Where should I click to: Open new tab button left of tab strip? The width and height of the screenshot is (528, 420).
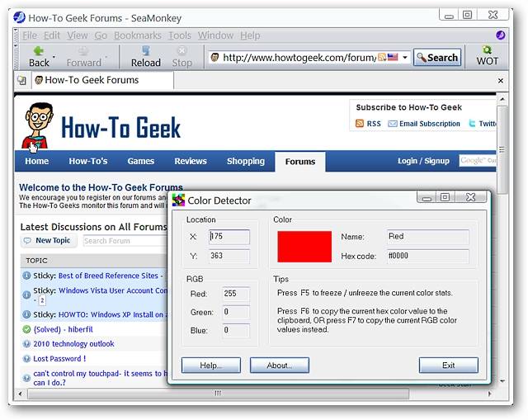coord(22,80)
